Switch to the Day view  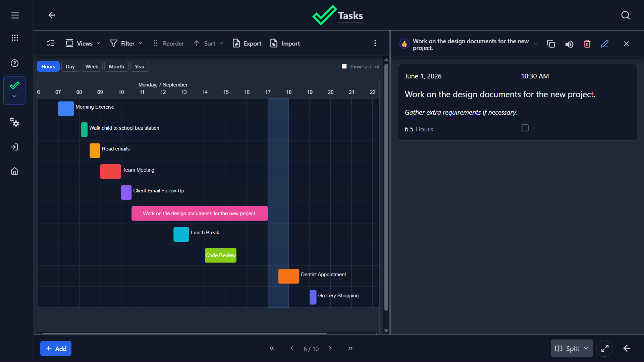click(x=70, y=66)
